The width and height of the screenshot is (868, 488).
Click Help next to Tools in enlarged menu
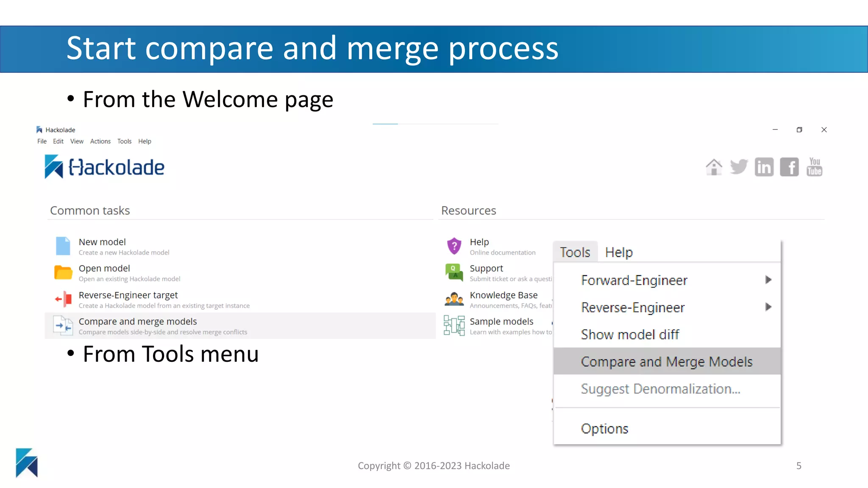point(619,252)
